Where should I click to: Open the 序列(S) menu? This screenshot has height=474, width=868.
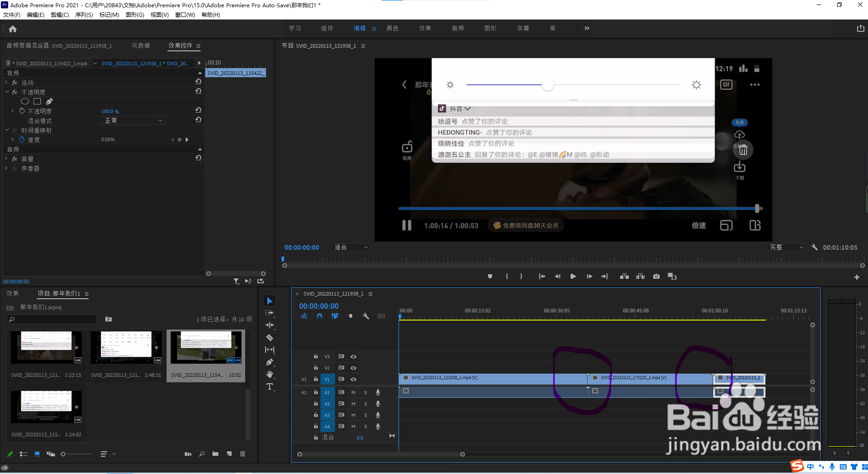(x=84, y=15)
